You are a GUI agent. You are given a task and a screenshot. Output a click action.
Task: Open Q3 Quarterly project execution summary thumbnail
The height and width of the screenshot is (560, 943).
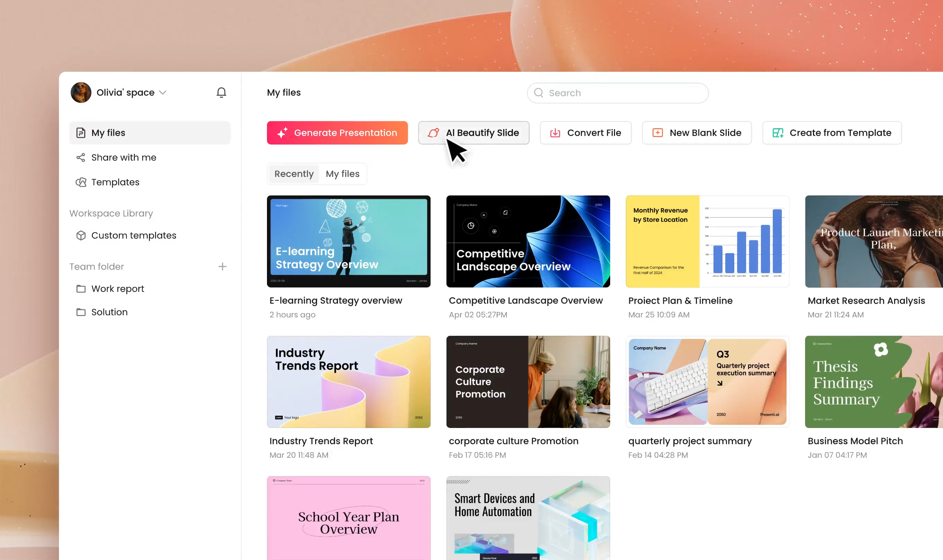[x=708, y=382]
